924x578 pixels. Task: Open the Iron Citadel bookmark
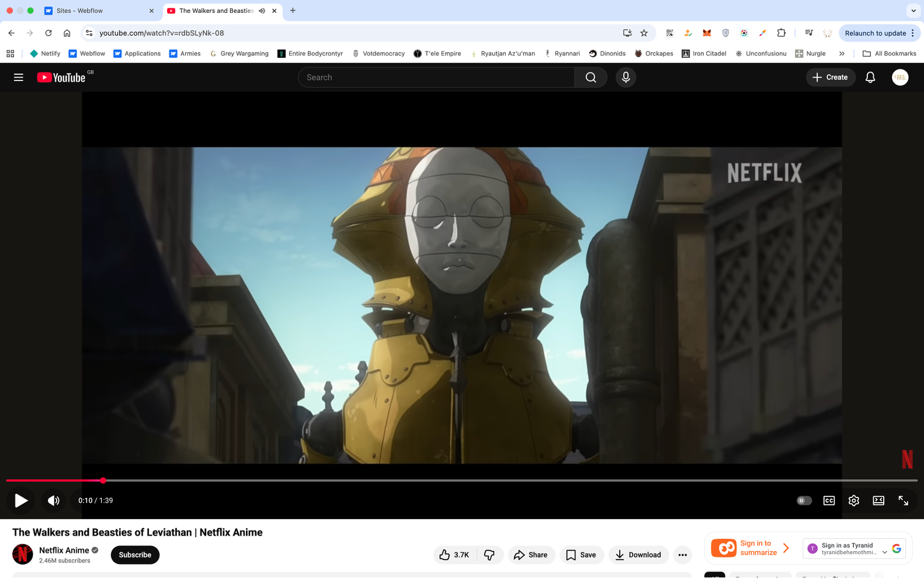click(704, 54)
